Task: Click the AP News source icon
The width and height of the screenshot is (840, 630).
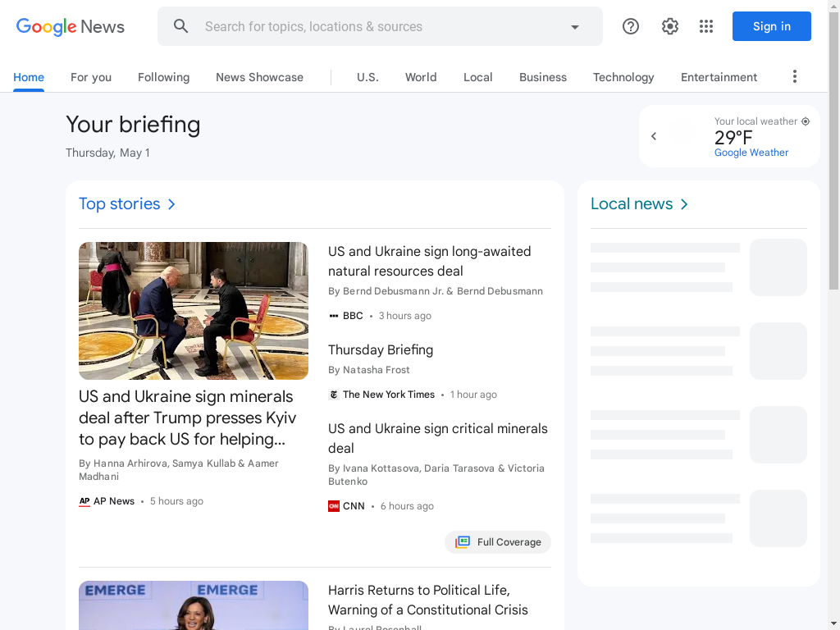Action: pyautogui.click(x=84, y=501)
